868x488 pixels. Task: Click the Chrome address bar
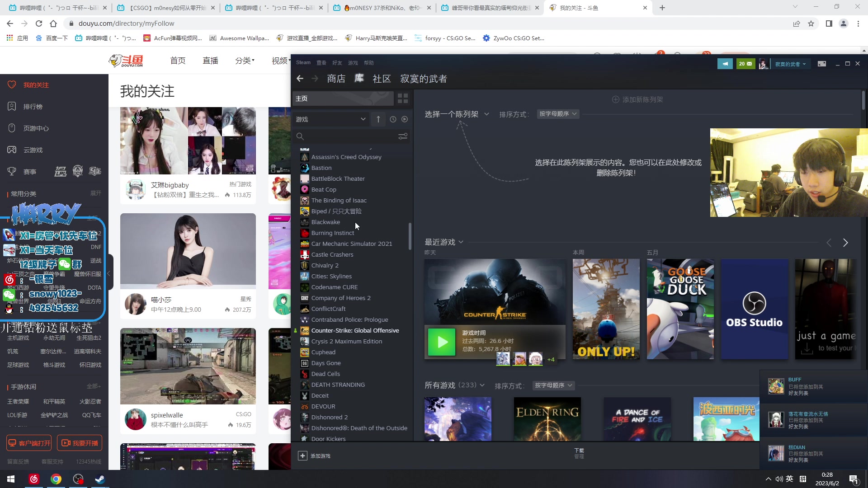click(x=425, y=23)
